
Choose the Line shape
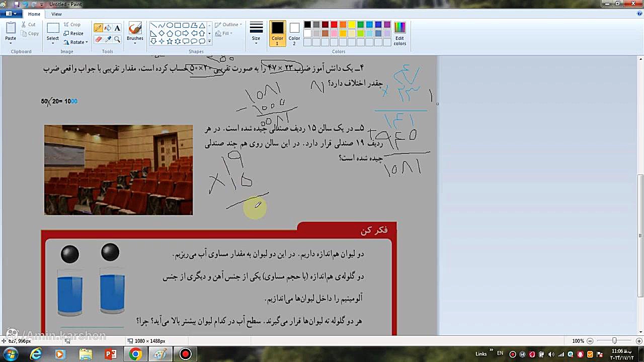(x=153, y=25)
